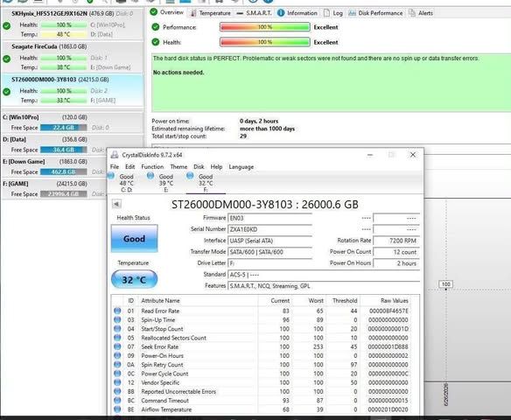
Task: Open the Overview tab in Hard Disk Sentinel
Action: [x=167, y=12]
